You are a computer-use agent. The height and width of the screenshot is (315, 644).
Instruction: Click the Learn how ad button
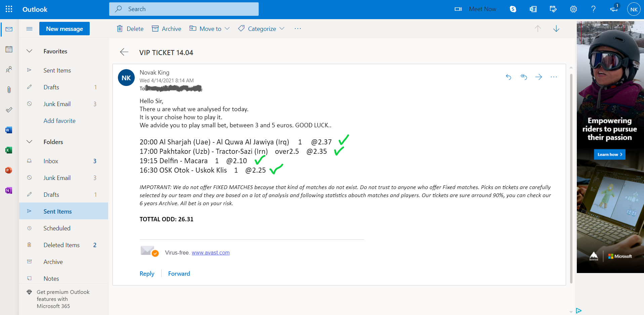point(609,154)
